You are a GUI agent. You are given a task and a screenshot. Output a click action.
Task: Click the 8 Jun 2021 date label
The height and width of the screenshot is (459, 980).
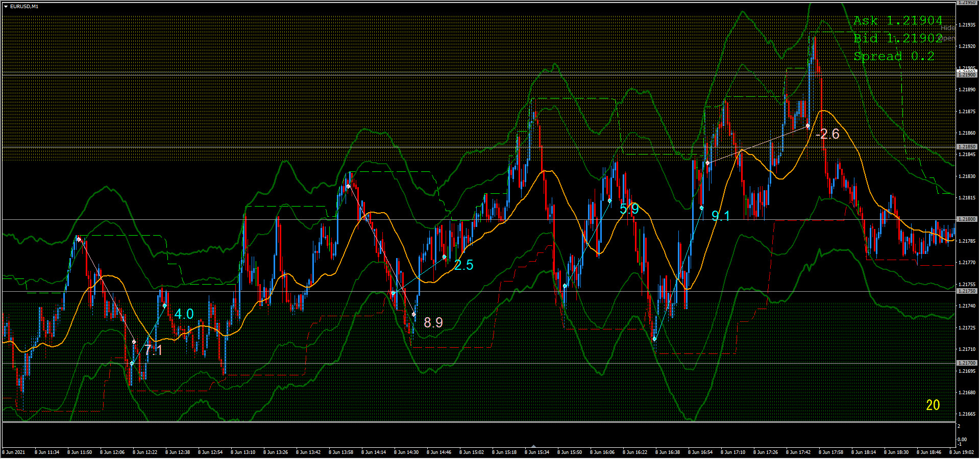[x=14, y=452]
